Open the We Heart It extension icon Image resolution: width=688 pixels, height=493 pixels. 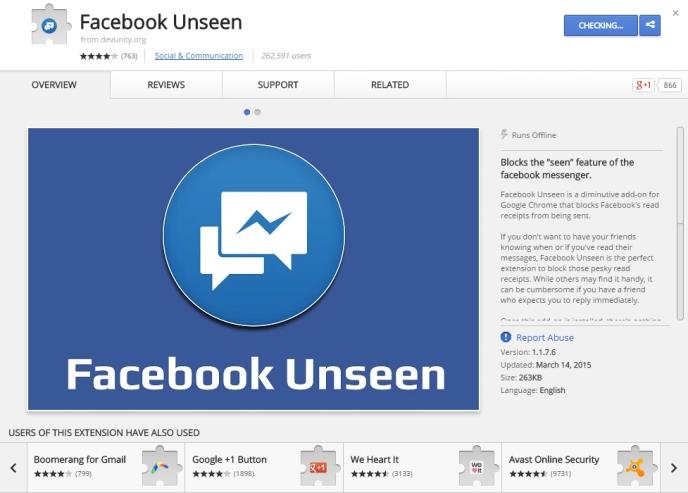(x=477, y=466)
